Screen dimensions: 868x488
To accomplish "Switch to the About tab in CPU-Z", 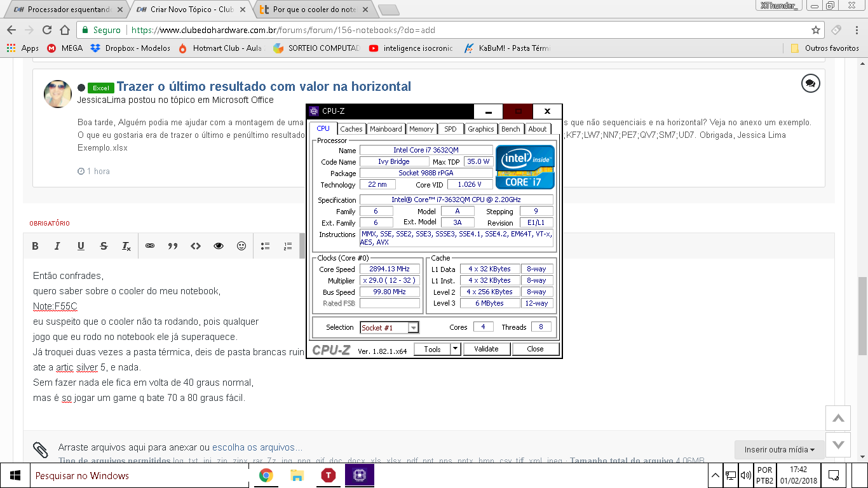I will [538, 129].
